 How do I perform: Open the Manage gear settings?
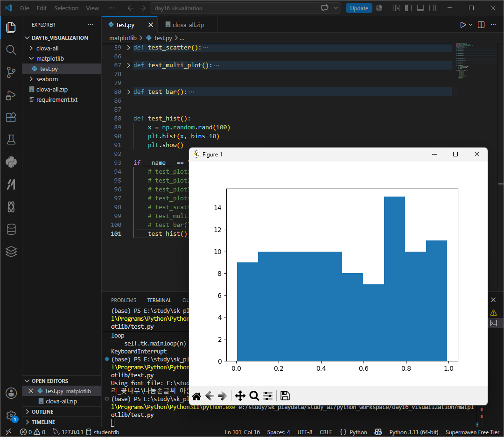tap(11, 416)
